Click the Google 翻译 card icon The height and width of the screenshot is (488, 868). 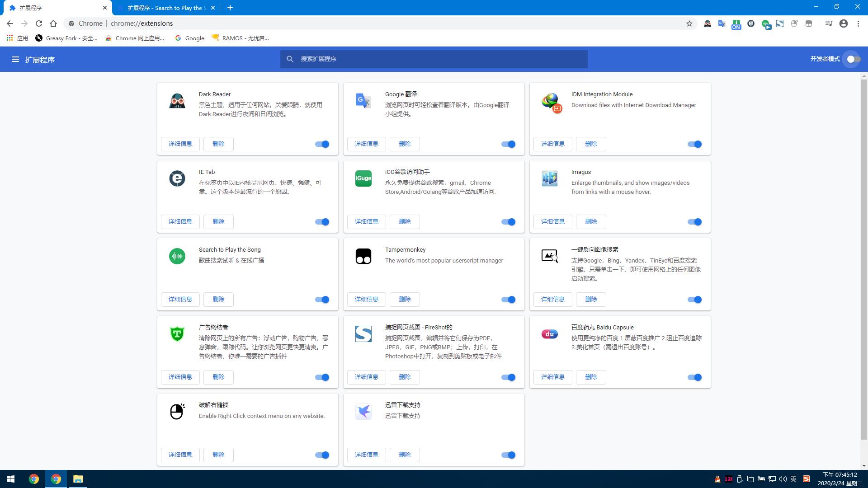[363, 101]
